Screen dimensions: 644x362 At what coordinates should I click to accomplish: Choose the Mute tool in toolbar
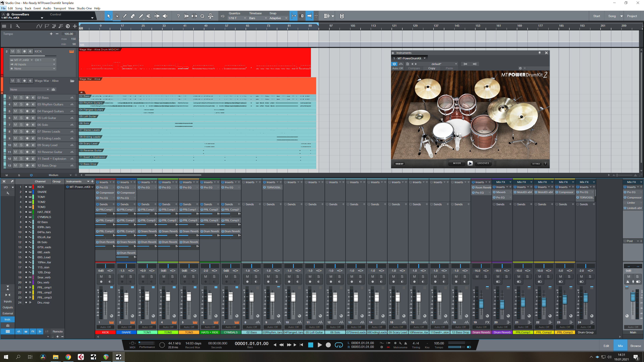(x=149, y=16)
